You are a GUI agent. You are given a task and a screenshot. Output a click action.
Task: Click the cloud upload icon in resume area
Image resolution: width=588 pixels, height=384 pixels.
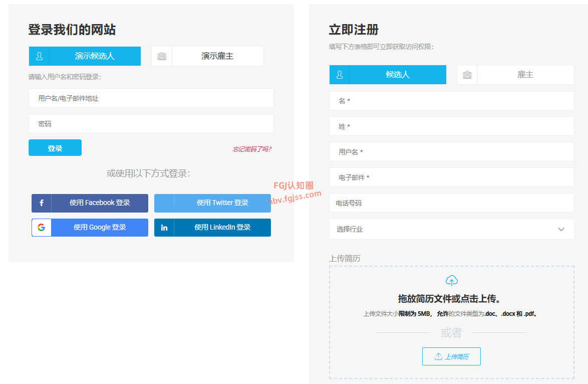[x=451, y=280]
